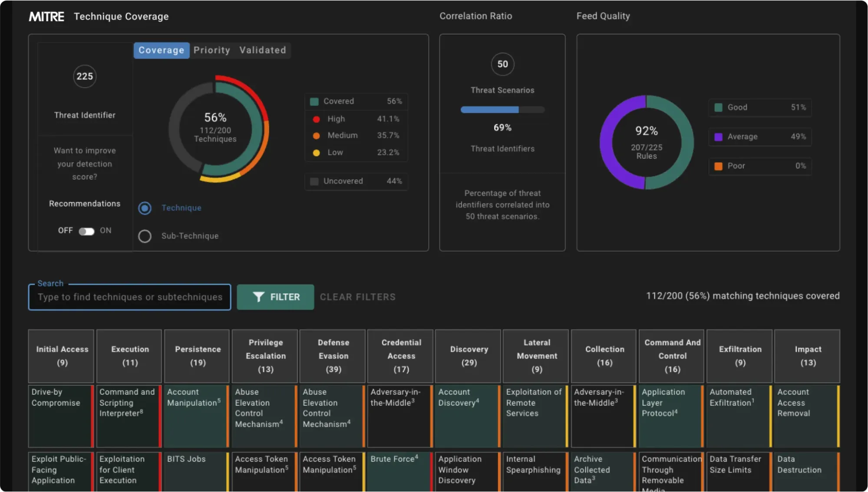Open the Account Discovery technique tile
This screenshot has width=868, height=492.
468,416
